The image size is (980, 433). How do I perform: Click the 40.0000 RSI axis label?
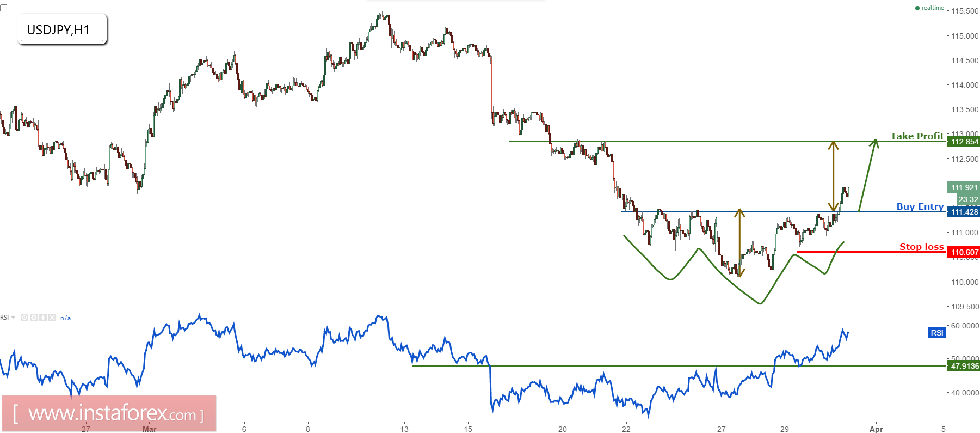tap(965, 393)
